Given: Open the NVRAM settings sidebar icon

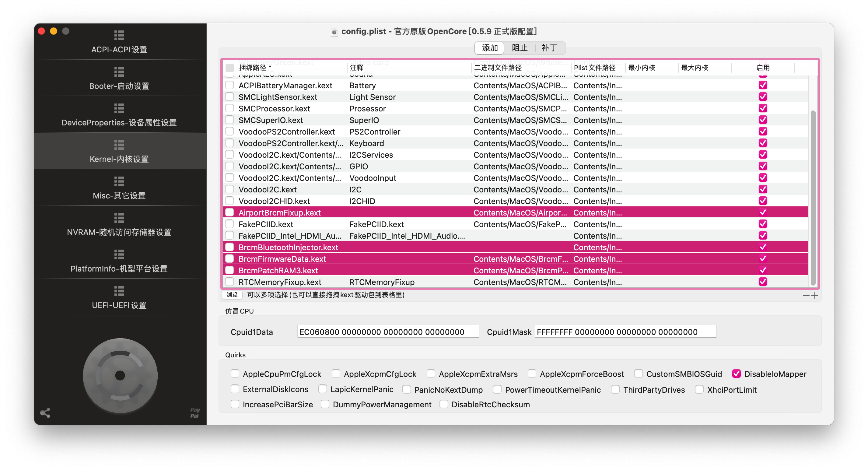Looking at the screenshot, I should coord(119,218).
